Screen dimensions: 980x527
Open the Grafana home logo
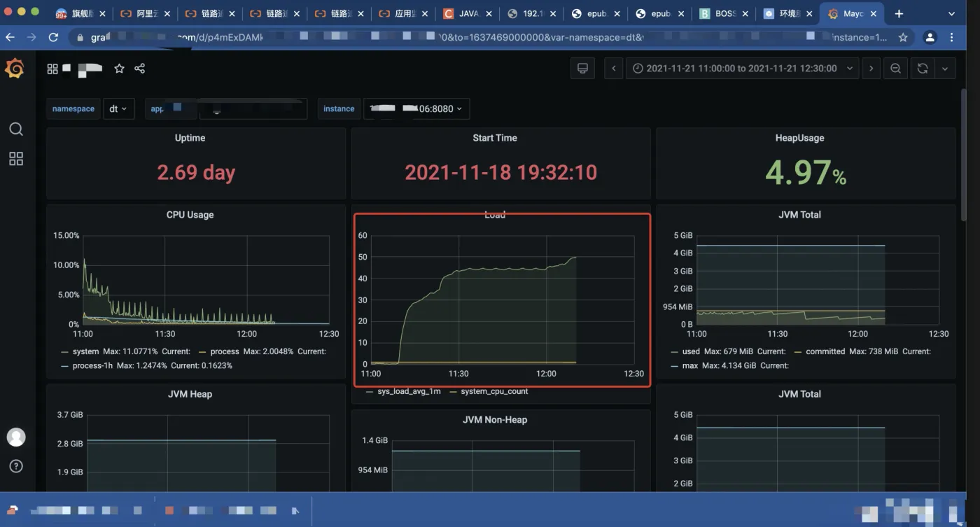(15, 69)
